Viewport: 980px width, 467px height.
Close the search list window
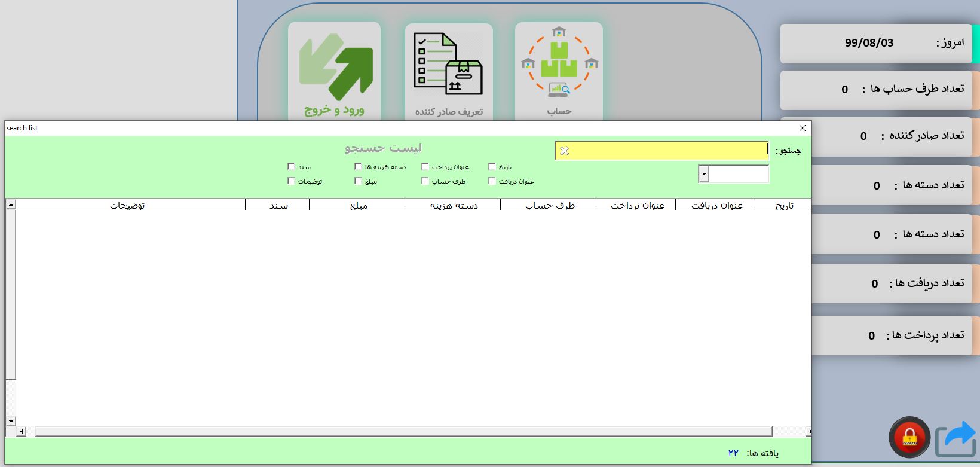(803, 128)
